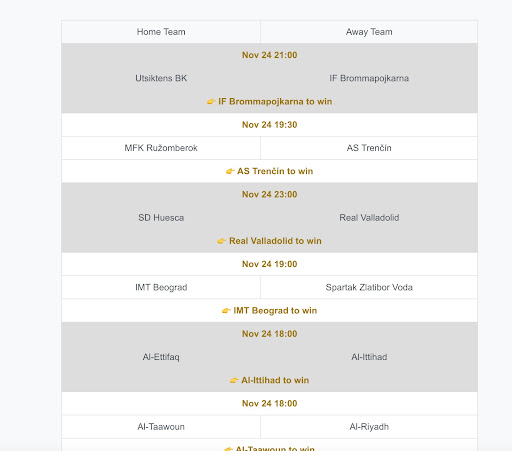Screen dimensions: 512x451
Task: Click the Real Valladolid away team name
Action: coord(369,218)
